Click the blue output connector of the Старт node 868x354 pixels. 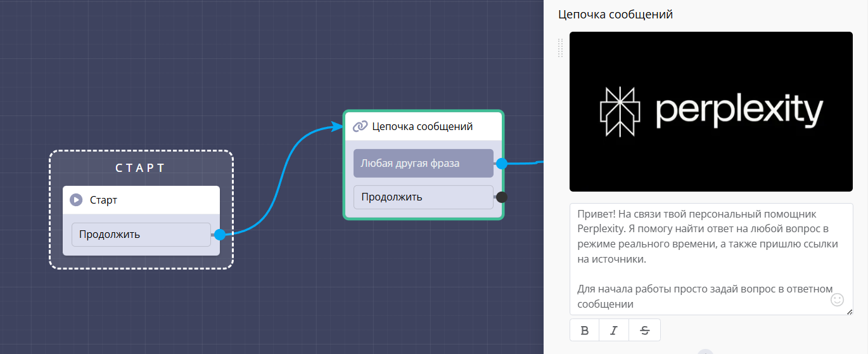click(220, 235)
